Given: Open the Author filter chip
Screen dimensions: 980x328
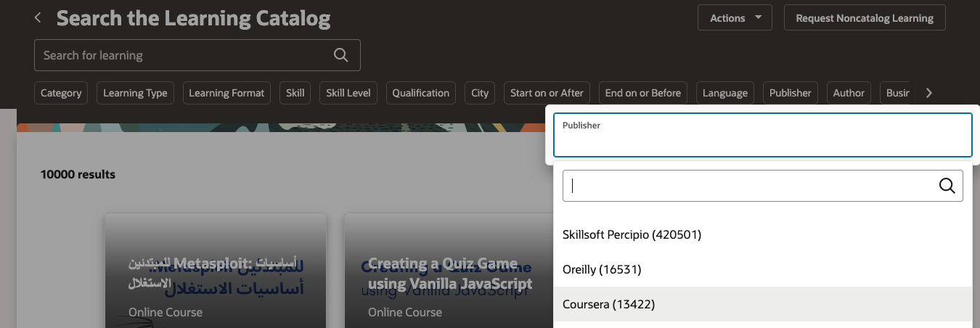Looking at the screenshot, I should tap(849, 93).
